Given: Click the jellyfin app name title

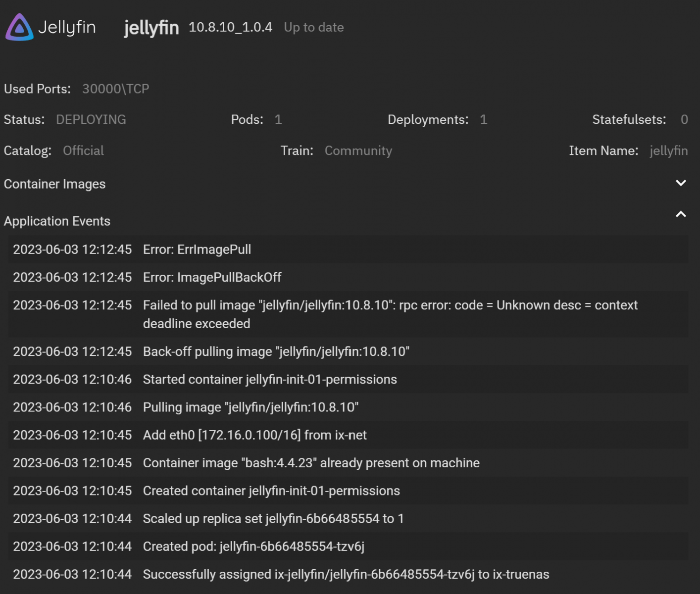Looking at the screenshot, I should [151, 28].
